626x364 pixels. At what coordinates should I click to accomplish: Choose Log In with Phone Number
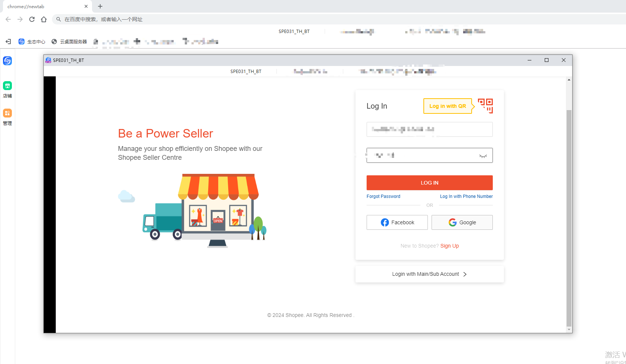[x=466, y=196]
